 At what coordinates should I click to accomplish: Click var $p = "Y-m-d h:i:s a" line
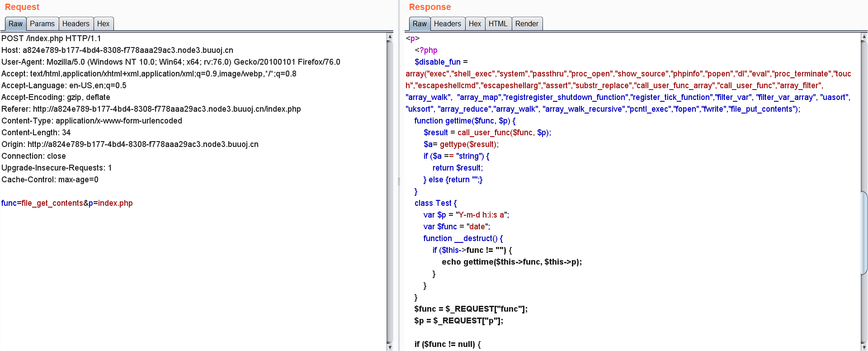coord(466,215)
